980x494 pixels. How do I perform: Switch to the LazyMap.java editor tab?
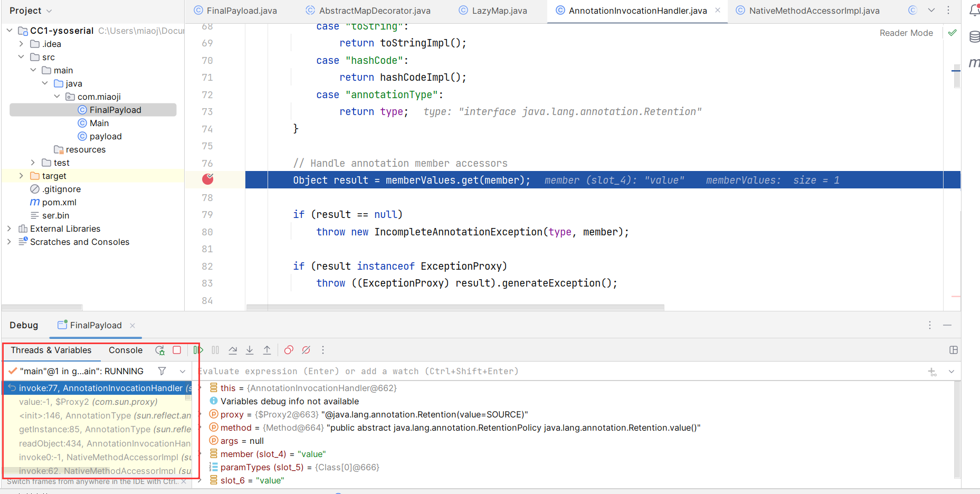[499, 11]
